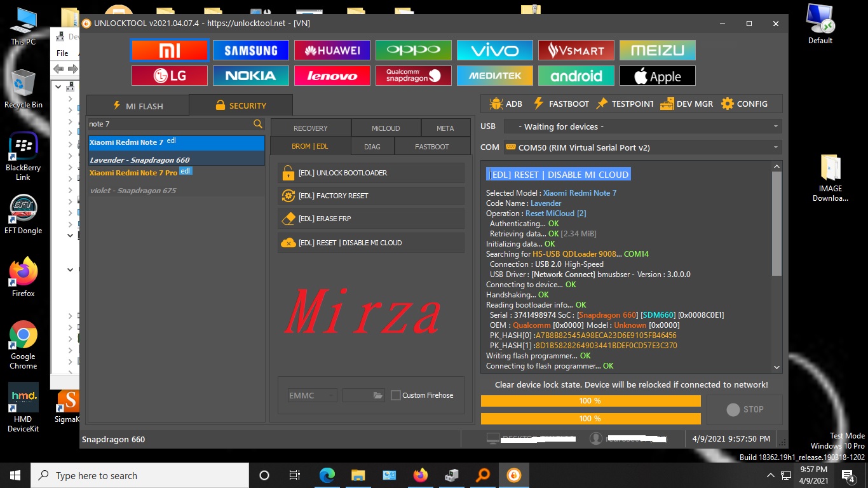Select the MI brand tile
Viewport: 868px width, 488px height.
point(170,50)
